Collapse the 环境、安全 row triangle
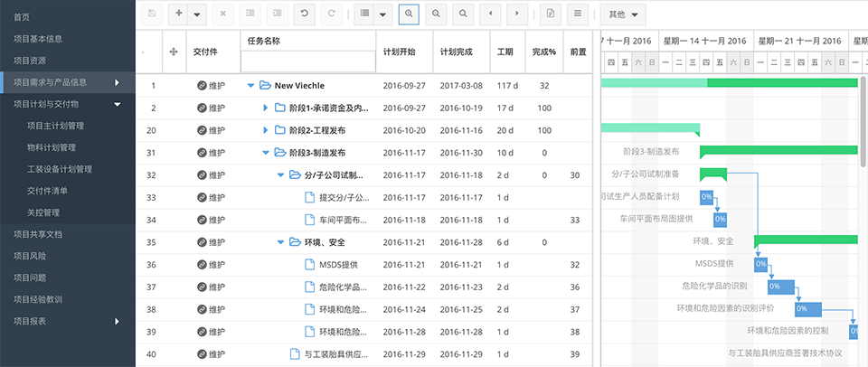The width and height of the screenshot is (868, 367). 280,242
